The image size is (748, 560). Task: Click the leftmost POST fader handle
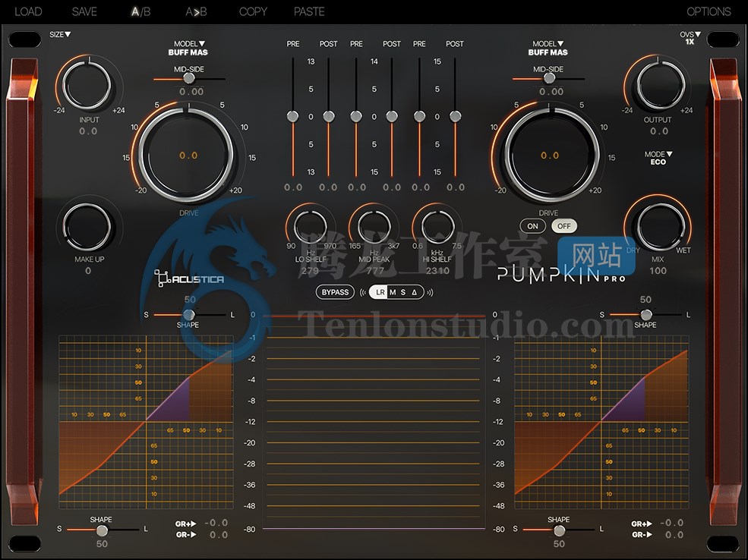pos(329,116)
